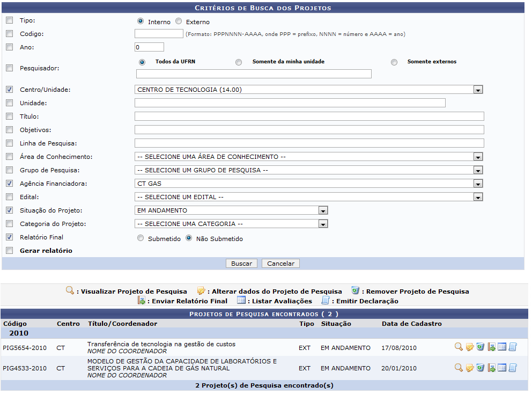Click Alterar dados icon for PIG5654-2010
The width and height of the screenshot is (532, 394).
click(x=469, y=347)
